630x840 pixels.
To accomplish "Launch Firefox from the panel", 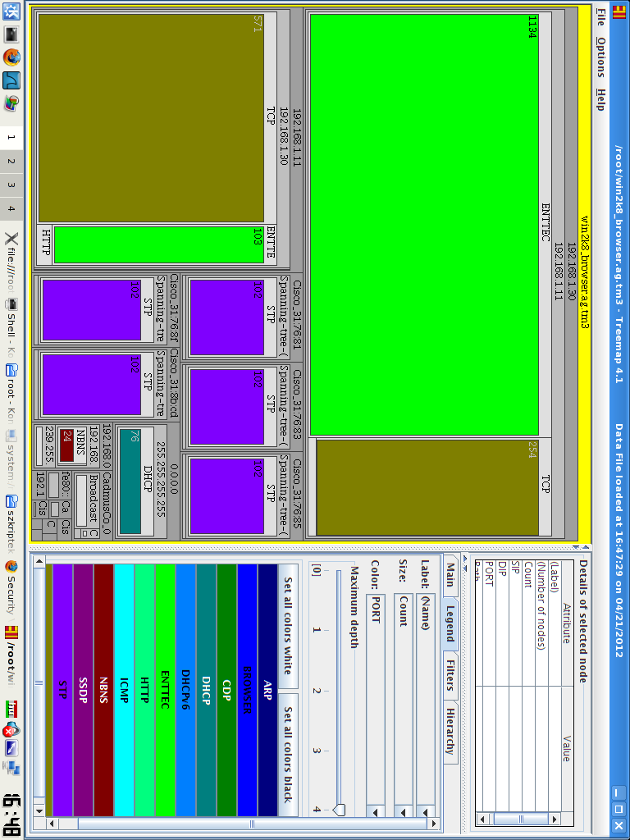I will pos(11,57).
